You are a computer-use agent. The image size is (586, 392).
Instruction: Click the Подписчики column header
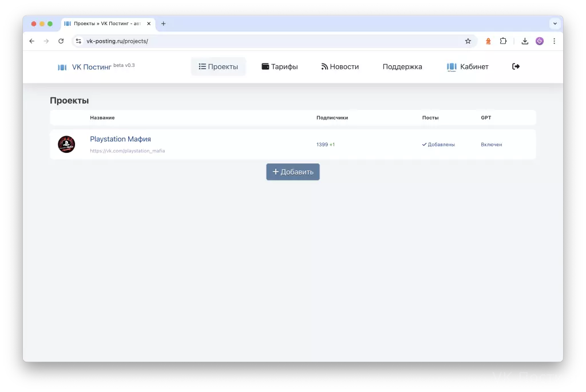[x=332, y=118]
